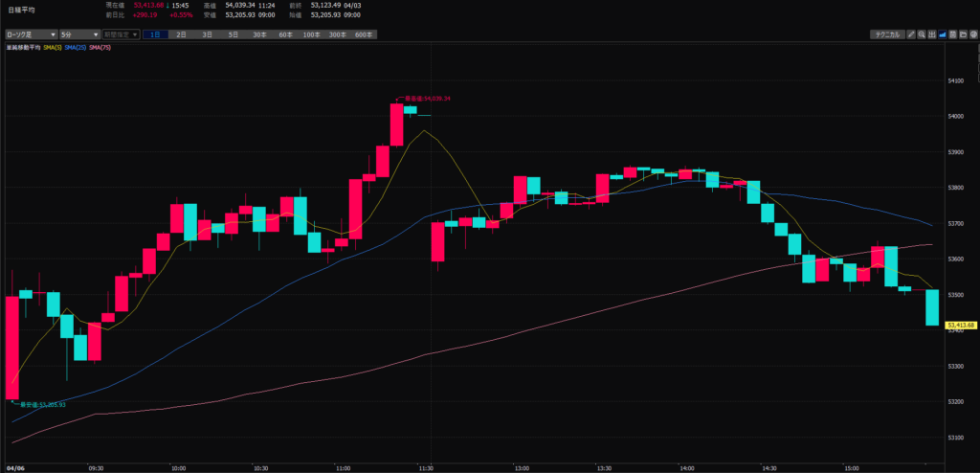Switch to the 5日 period tab
The width and height of the screenshot is (980, 473).
(234, 34)
